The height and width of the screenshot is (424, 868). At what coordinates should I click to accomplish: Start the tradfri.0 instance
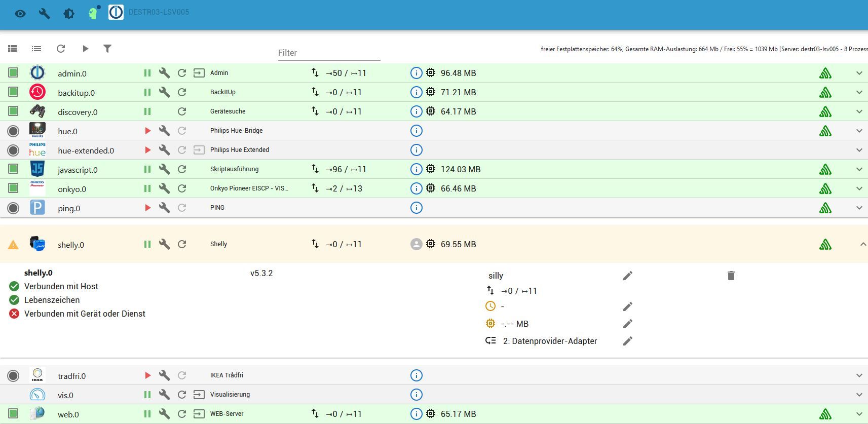click(147, 375)
